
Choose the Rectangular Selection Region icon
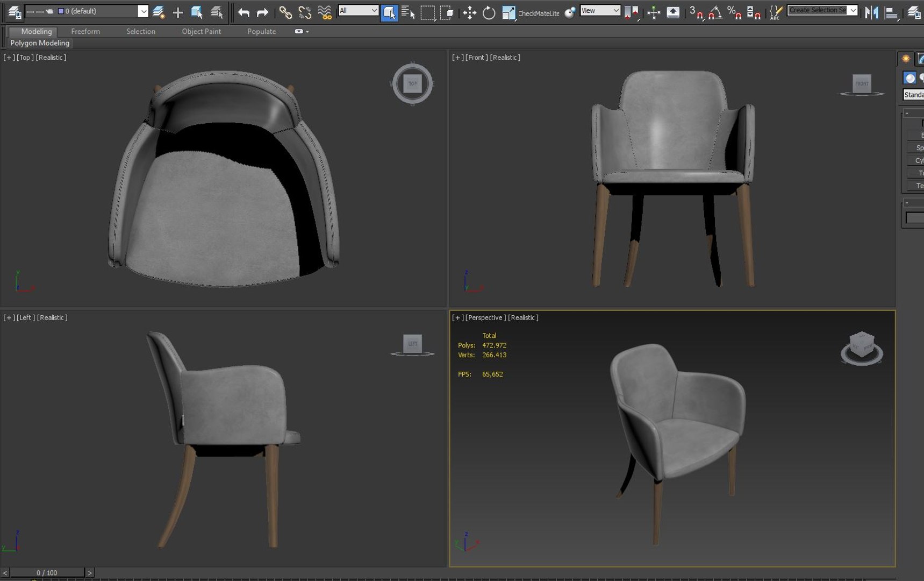pos(427,12)
